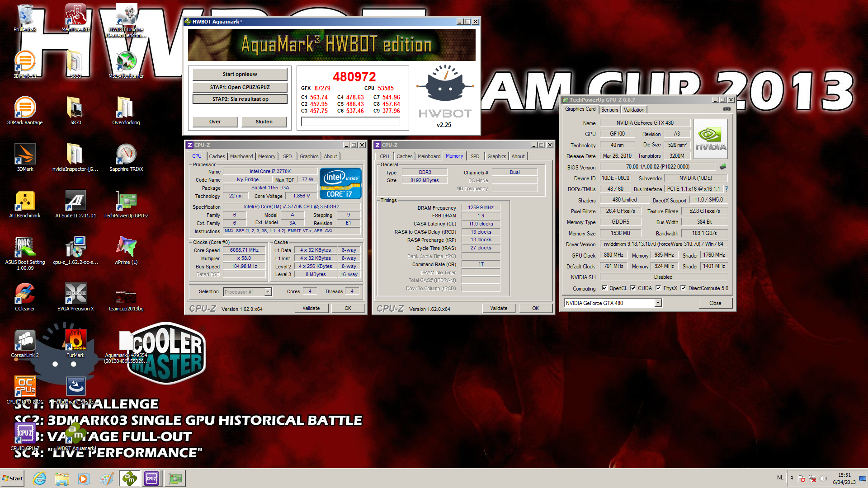This screenshot has height=488, width=868.
Task: Open 3DMark 11 desktop icon
Action: tap(25, 64)
